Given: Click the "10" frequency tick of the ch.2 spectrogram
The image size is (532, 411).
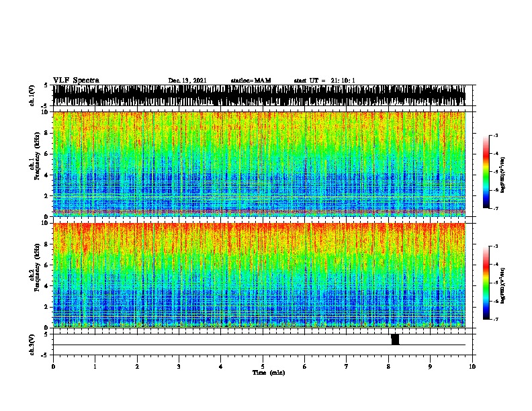Looking at the screenshot, I should [46, 223].
